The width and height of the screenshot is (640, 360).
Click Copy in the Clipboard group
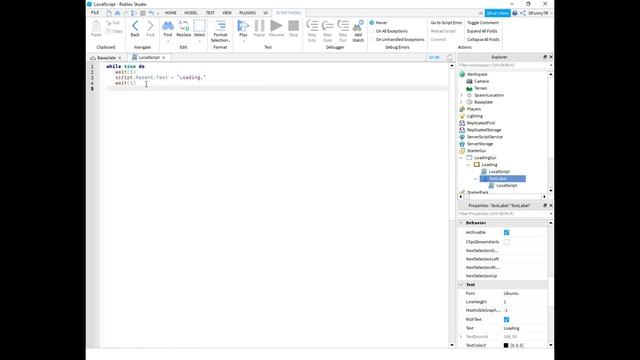[114, 31]
